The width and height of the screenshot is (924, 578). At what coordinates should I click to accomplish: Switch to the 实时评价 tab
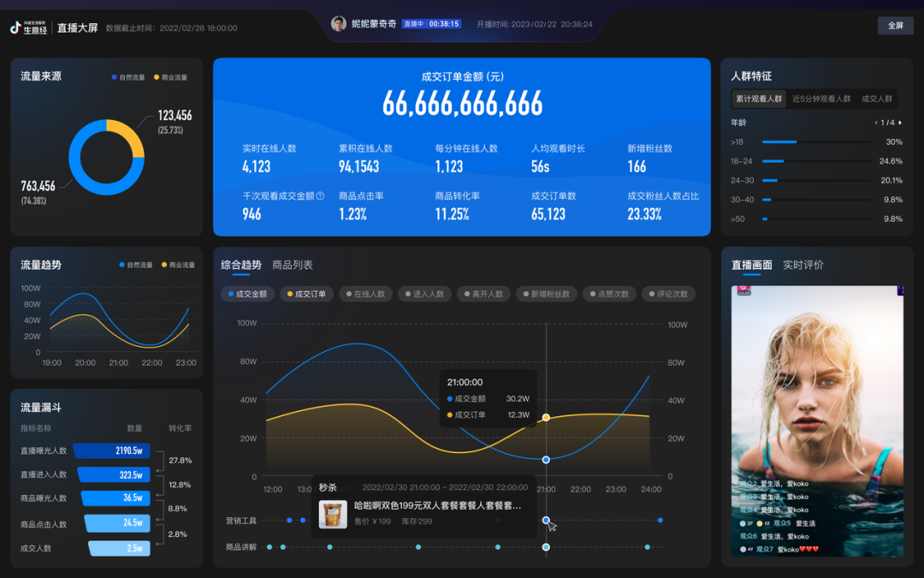coord(803,265)
